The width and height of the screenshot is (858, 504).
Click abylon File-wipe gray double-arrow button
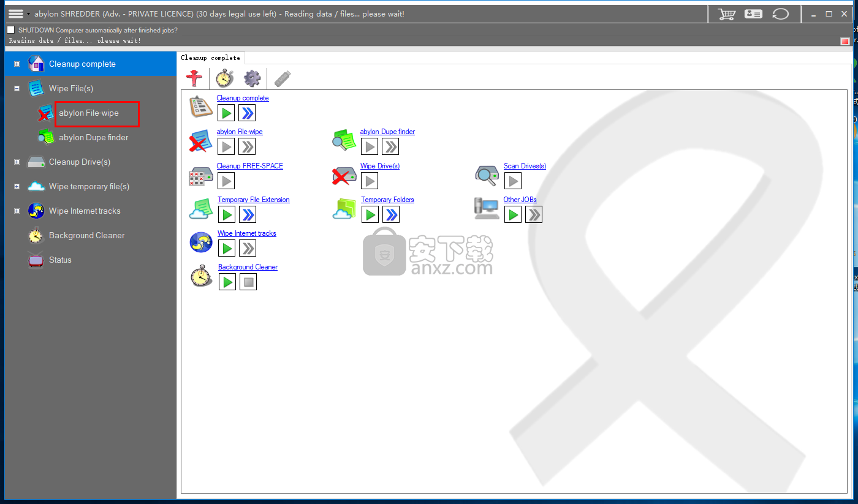(247, 146)
